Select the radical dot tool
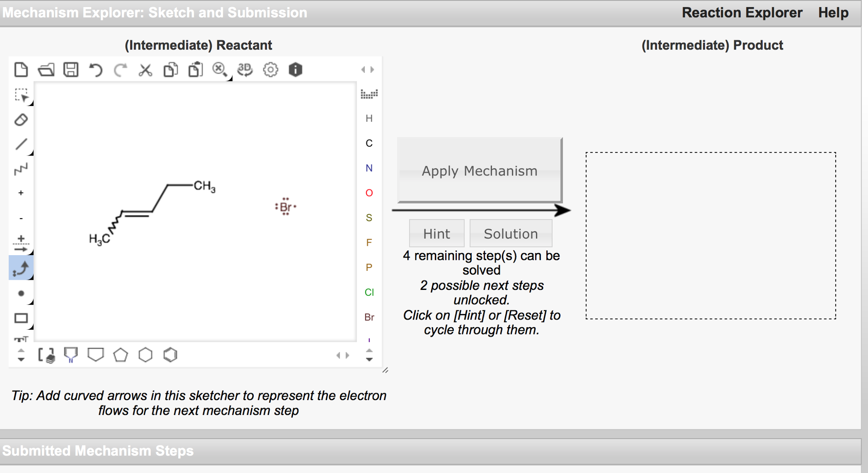Image resolution: width=868 pixels, height=473 pixels. (21, 292)
